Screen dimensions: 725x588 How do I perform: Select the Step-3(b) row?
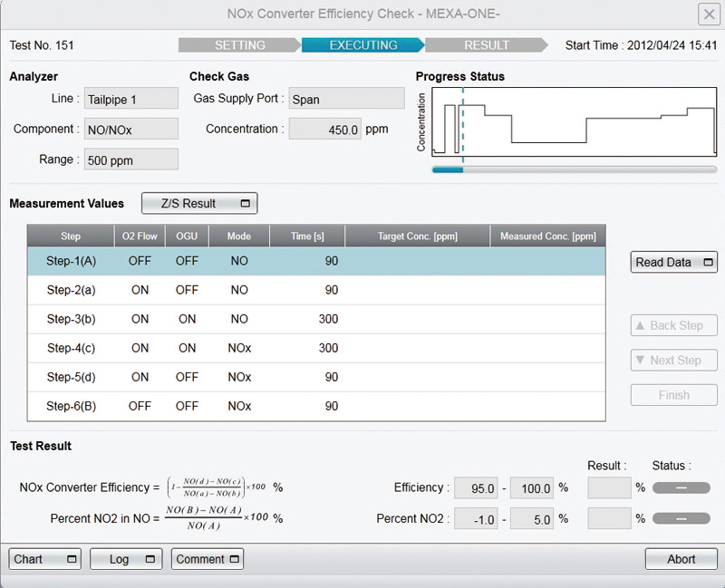click(315, 320)
